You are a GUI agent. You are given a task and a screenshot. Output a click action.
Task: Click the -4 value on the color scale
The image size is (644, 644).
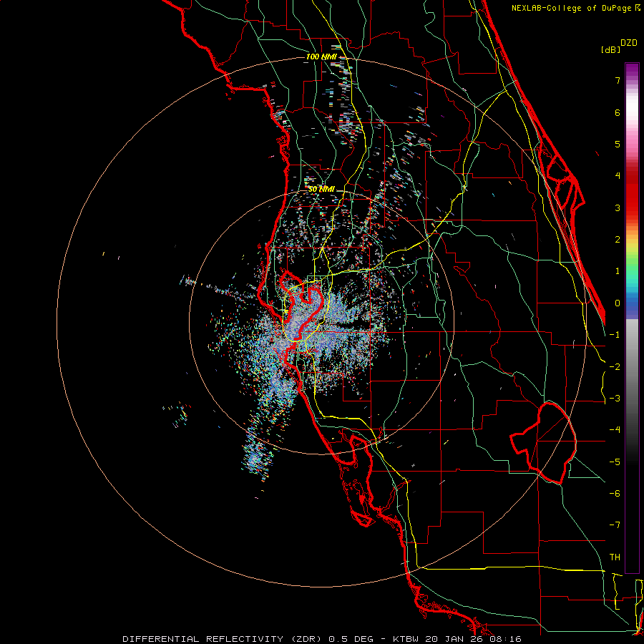tap(615, 430)
